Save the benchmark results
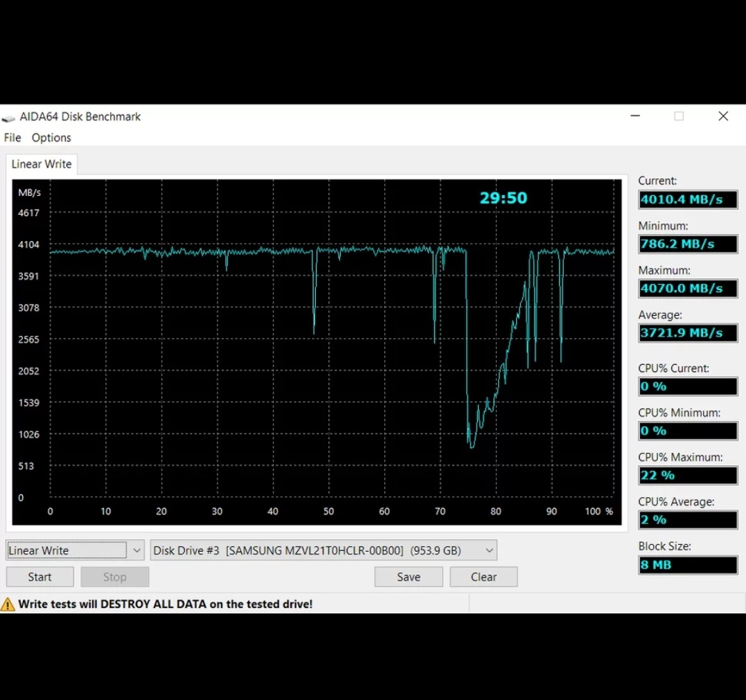The height and width of the screenshot is (700, 746). [409, 577]
